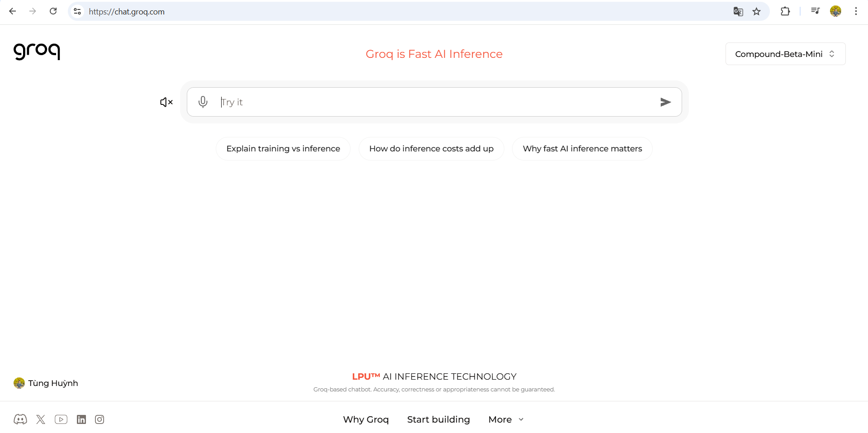Click 'LPU™ AI INFERENCE TECHNOLOGY' text
Viewport: 868px width, 433px height.
click(x=434, y=377)
